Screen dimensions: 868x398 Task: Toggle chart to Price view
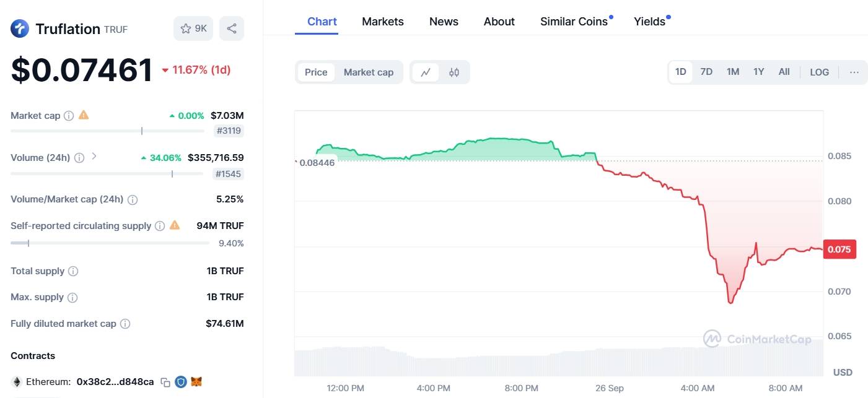(x=316, y=72)
